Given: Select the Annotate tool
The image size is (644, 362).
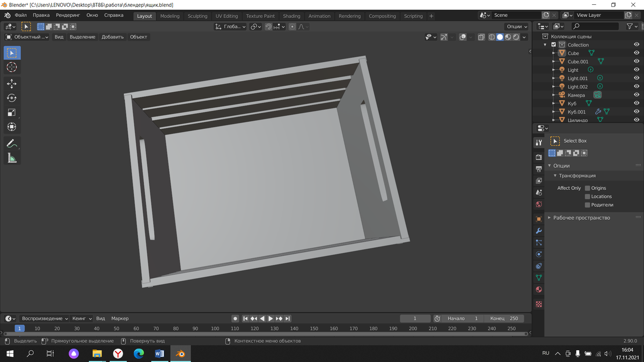Looking at the screenshot, I should click(12, 143).
